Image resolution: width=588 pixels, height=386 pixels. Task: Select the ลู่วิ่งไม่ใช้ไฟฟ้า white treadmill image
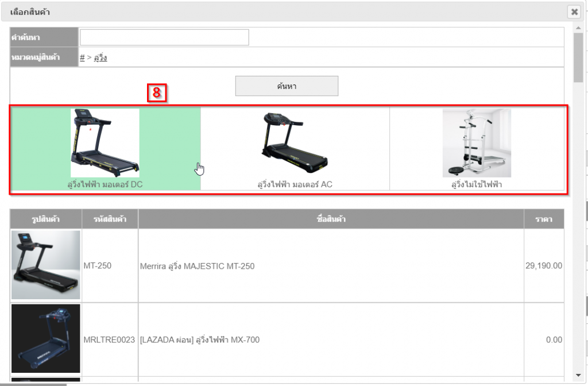click(x=477, y=142)
